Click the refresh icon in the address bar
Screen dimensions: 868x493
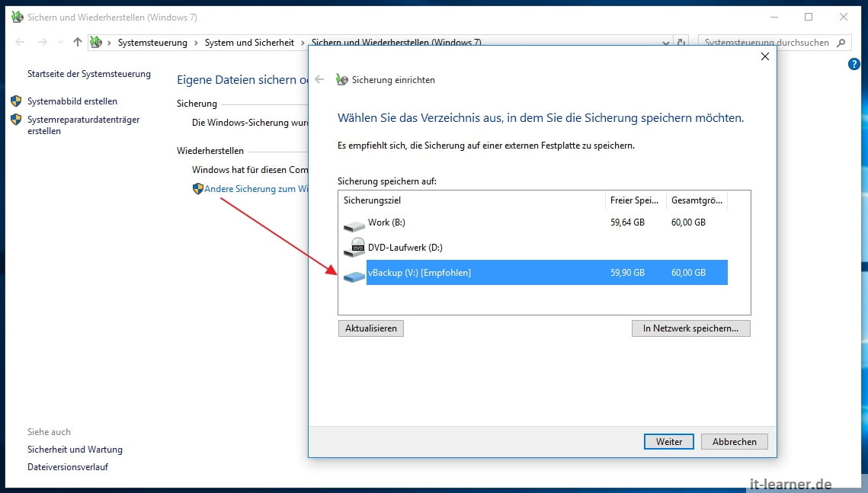[x=682, y=42]
